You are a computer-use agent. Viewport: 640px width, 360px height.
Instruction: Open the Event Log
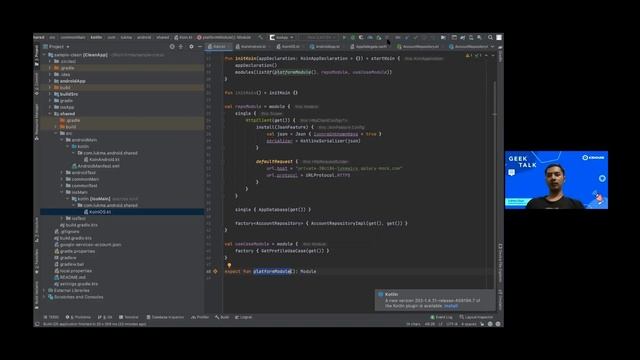[x=442, y=317]
